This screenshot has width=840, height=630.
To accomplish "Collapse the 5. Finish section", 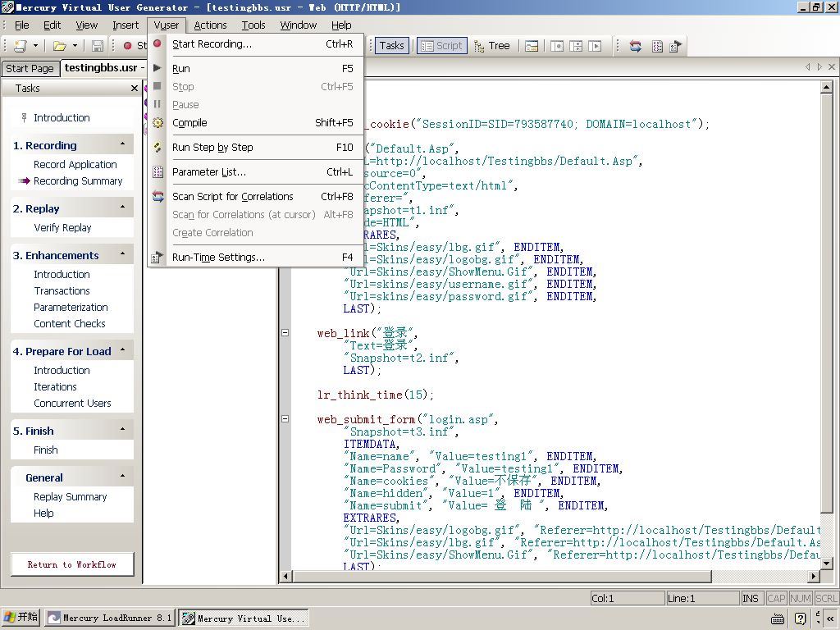I will tap(123, 430).
